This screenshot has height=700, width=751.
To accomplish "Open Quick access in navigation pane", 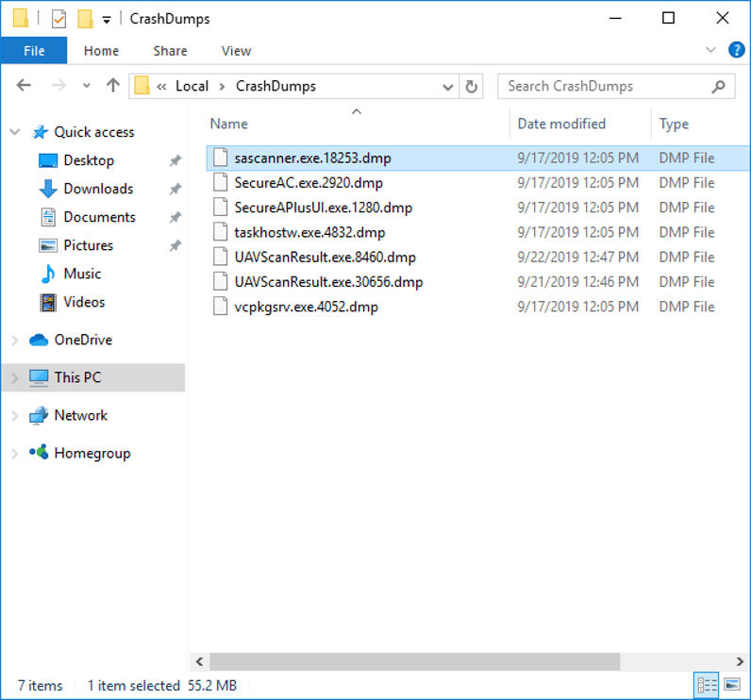I will click(x=94, y=132).
